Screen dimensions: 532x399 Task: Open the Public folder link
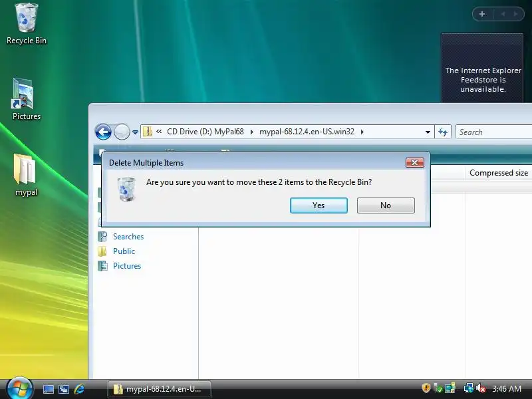(x=124, y=251)
